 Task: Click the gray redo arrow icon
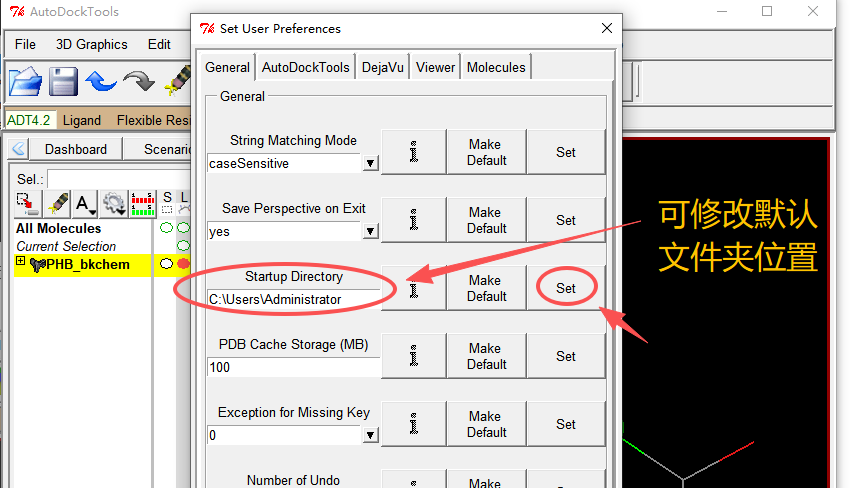[x=138, y=81]
